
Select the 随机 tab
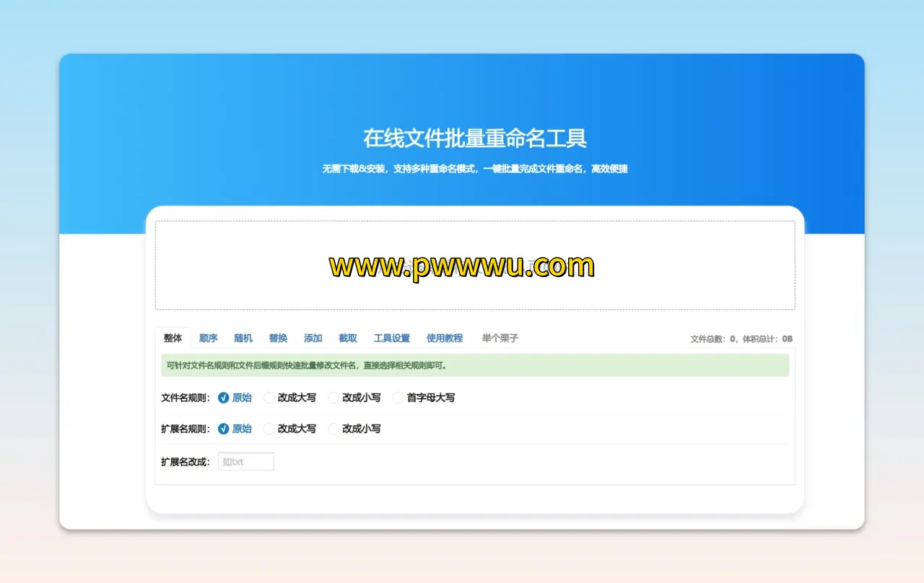(243, 338)
